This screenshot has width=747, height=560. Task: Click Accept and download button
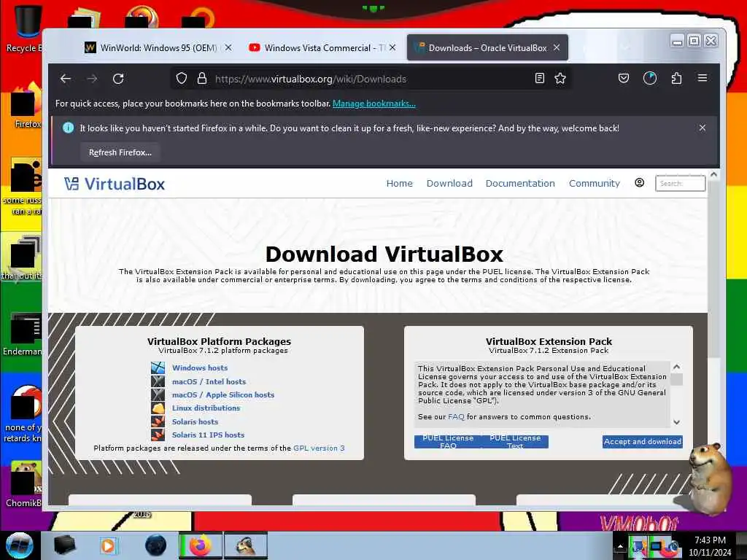642,441
